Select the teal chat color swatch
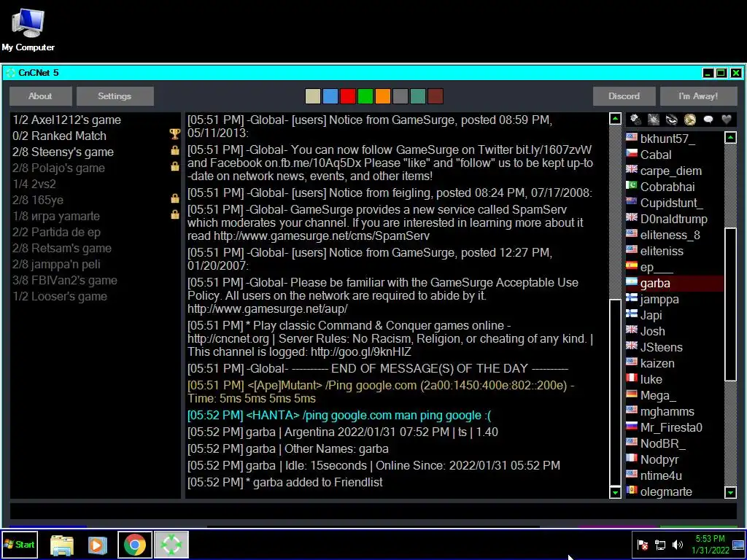The height and width of the screenshot is (560, 747). [418, 96]
